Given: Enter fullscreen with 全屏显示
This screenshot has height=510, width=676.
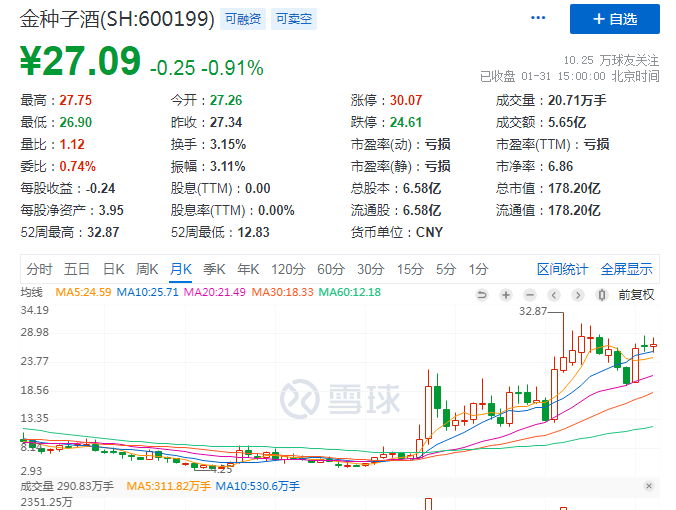Looking at the screenshot, I should [x=626, y=268].
